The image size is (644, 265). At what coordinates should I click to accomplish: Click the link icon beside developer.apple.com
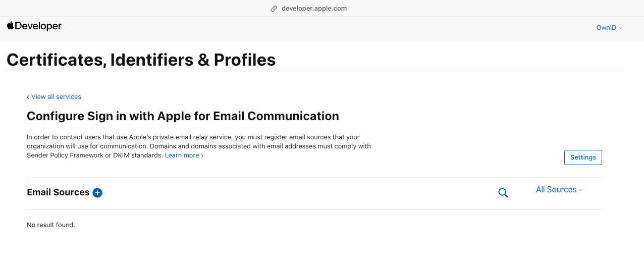pos(274,9)
